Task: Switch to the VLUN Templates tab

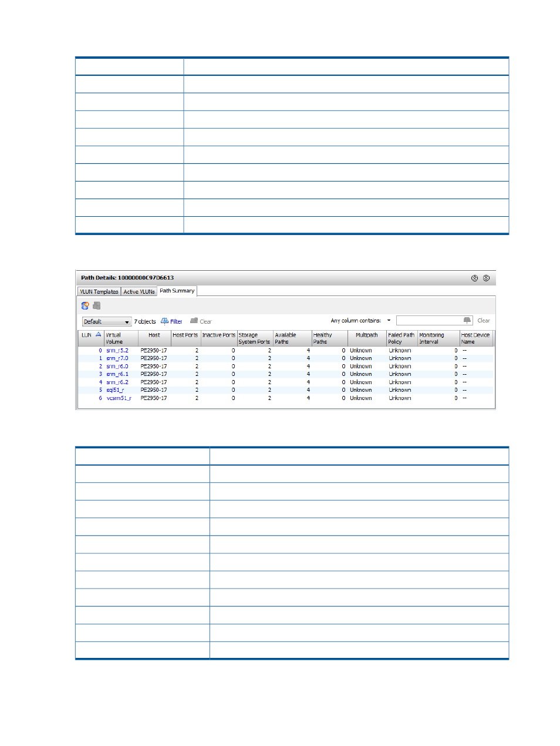Action: (99, 291)
